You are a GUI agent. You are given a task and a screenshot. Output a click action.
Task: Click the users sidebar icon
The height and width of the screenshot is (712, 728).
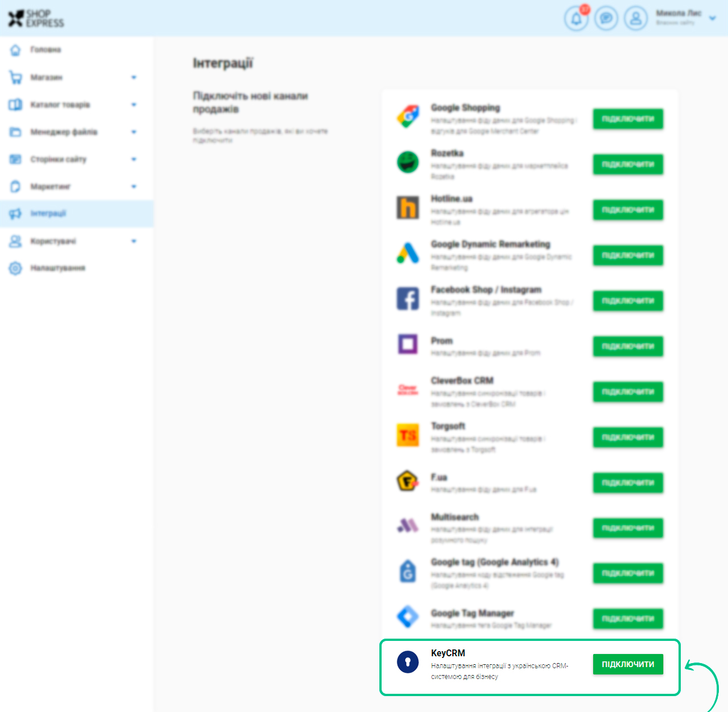[x=15, y=241]
